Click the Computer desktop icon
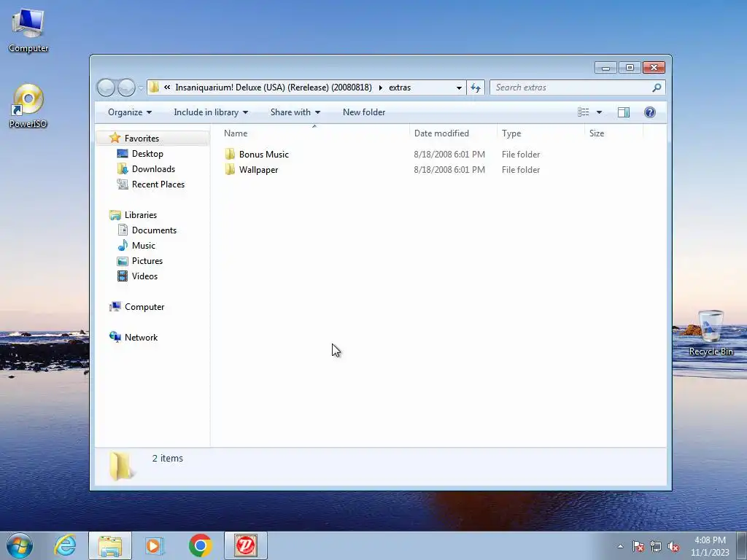The width and height of the screenshot is (747, 560). (x=28, y=31)
